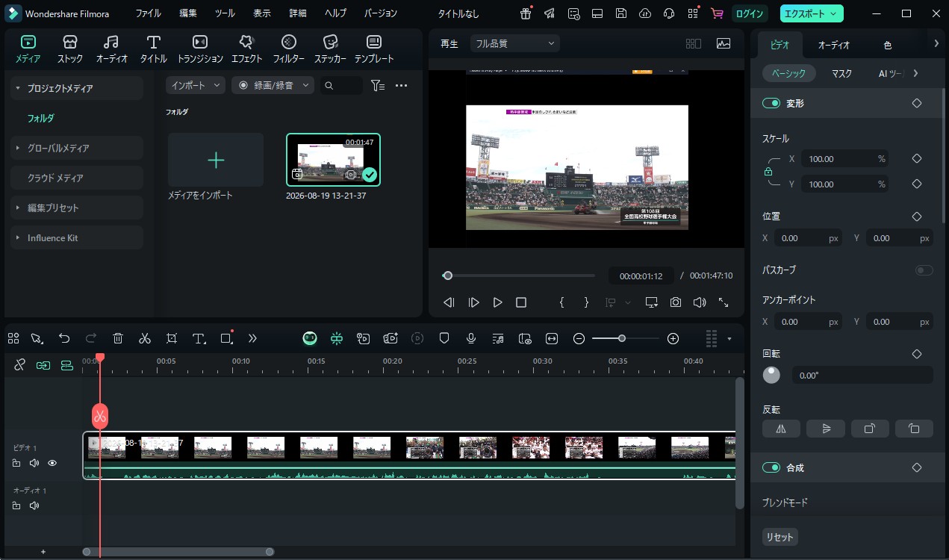The width and height of the screenshot is (949, 560).
Task: Click the ログイン button
Action: [x=749, y=13]
